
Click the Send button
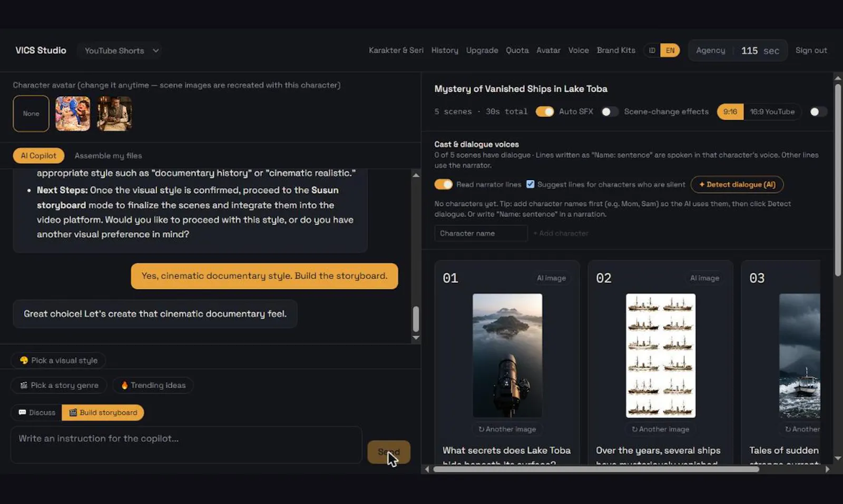click(x=389, y=452)
